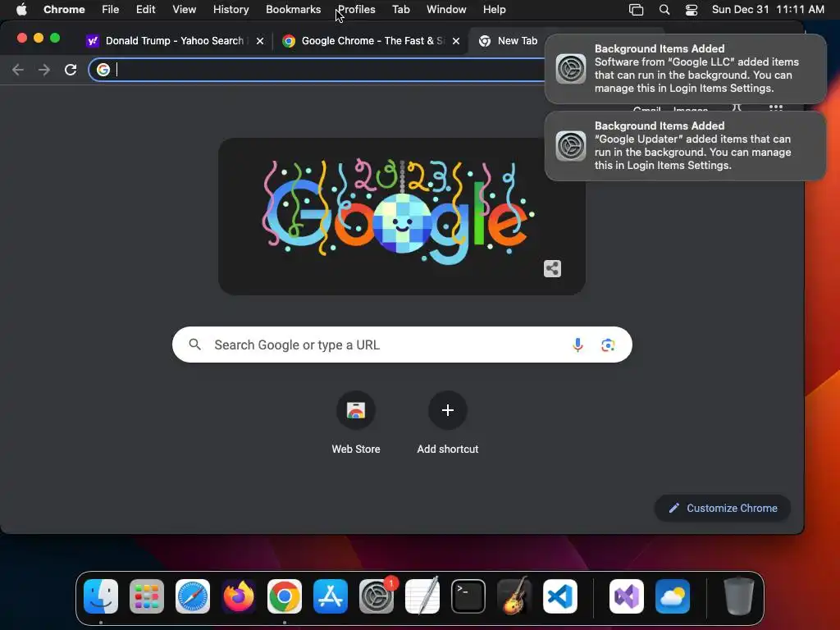Click the Google New Year doodle image

(402, 217)
